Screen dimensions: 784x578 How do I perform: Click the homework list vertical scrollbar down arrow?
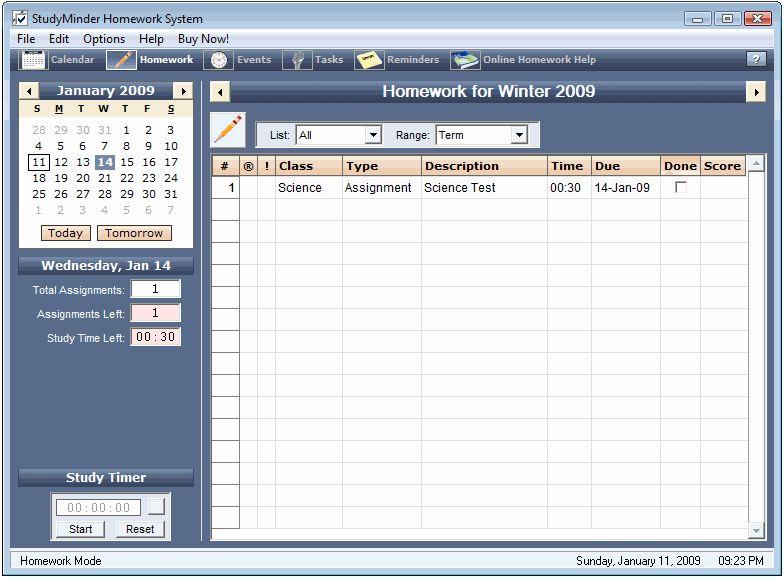[757, 530]
